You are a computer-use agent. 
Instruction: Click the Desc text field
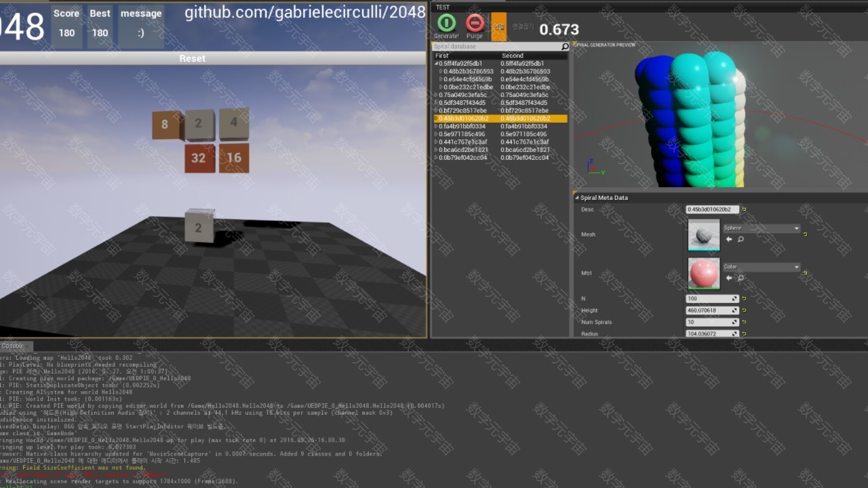(x=712, y=209)
